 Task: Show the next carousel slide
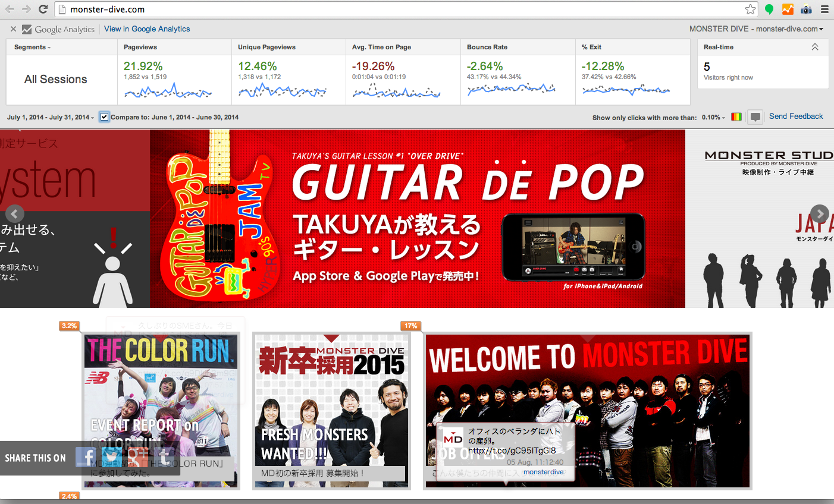click(820, 213)
